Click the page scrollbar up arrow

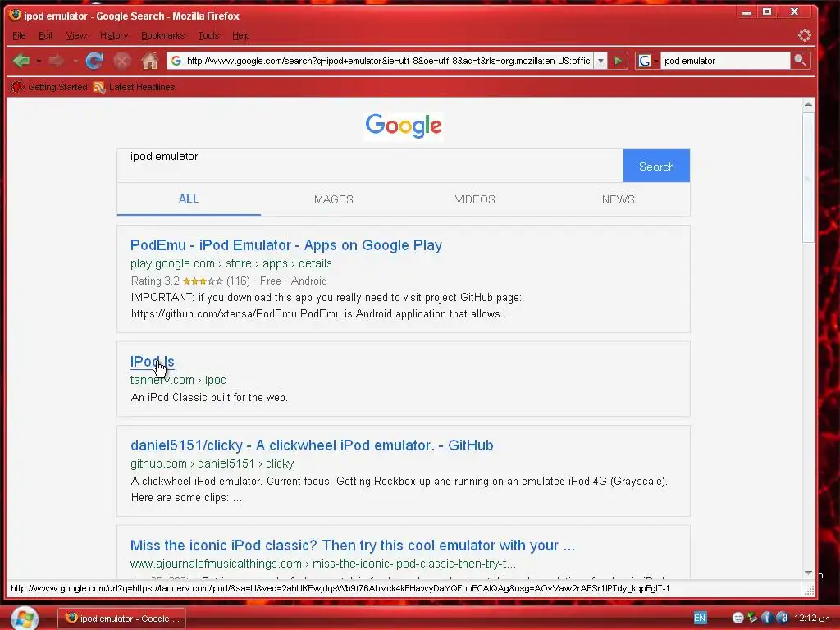coord(808,104)
